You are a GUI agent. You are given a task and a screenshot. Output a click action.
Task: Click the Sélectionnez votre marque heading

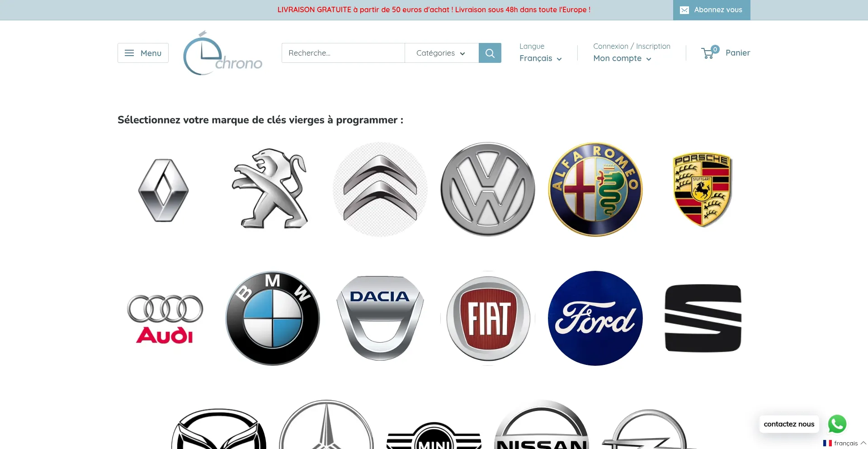[x=260, y=120]
